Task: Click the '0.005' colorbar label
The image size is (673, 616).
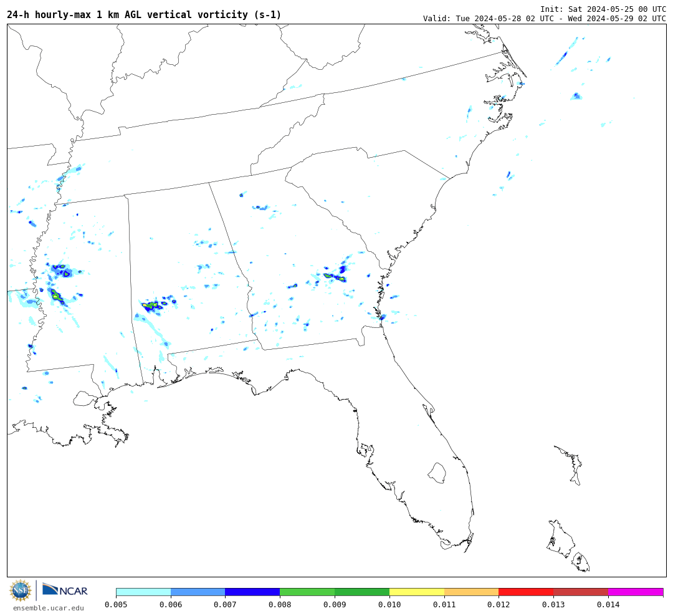Action: point(116,604)
